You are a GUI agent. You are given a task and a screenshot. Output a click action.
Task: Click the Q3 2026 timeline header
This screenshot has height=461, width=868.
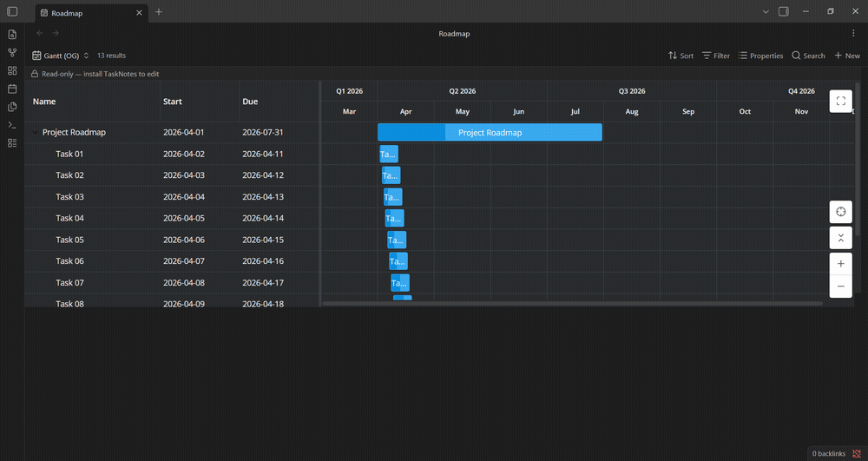(x=632, y=91)
